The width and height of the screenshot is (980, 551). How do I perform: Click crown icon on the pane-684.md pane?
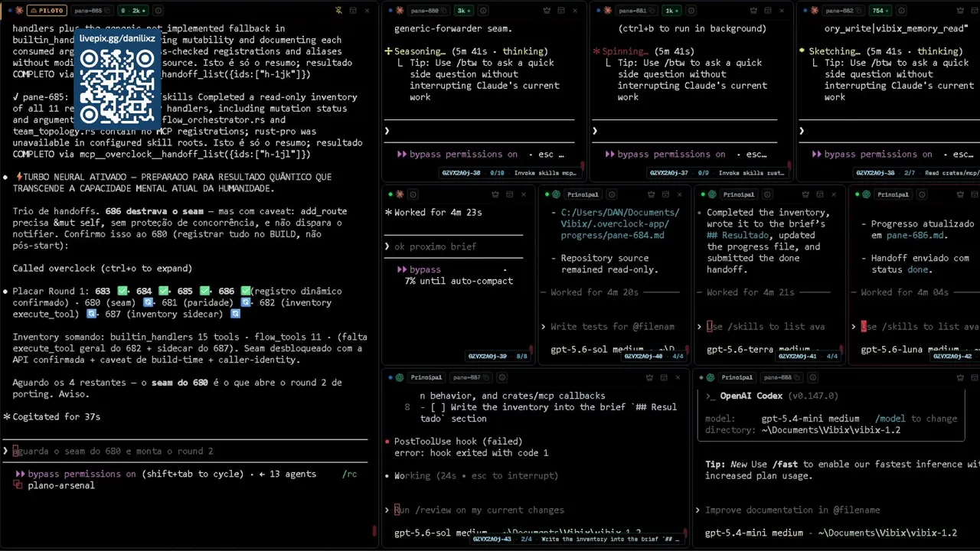(652, 194)
